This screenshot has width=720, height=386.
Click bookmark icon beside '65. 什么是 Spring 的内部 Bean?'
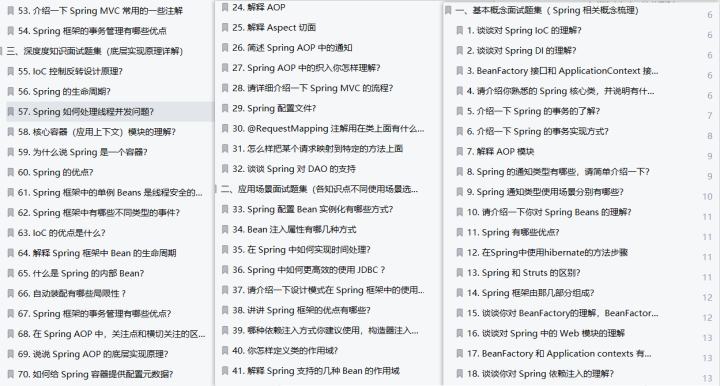[x=11, y=273]
